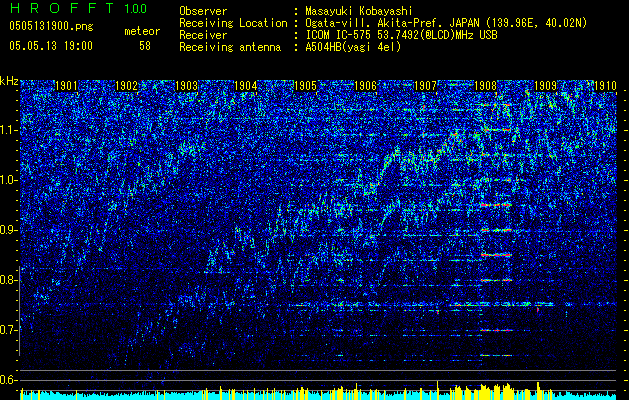Image resolution: width=629 pixels, height=400 pixels.
Task: Click the Receiving Location label
Action: tap(233, 23)
